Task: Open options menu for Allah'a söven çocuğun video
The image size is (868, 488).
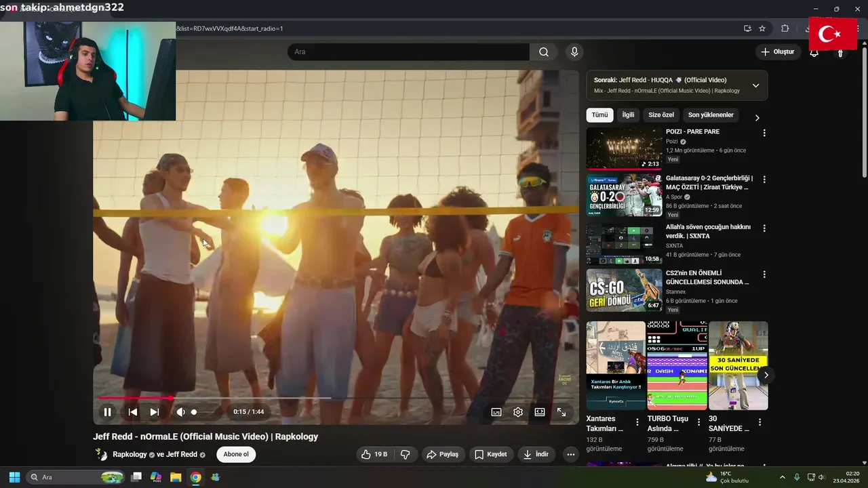Action: pyautogui.click(x=764, y=228)
